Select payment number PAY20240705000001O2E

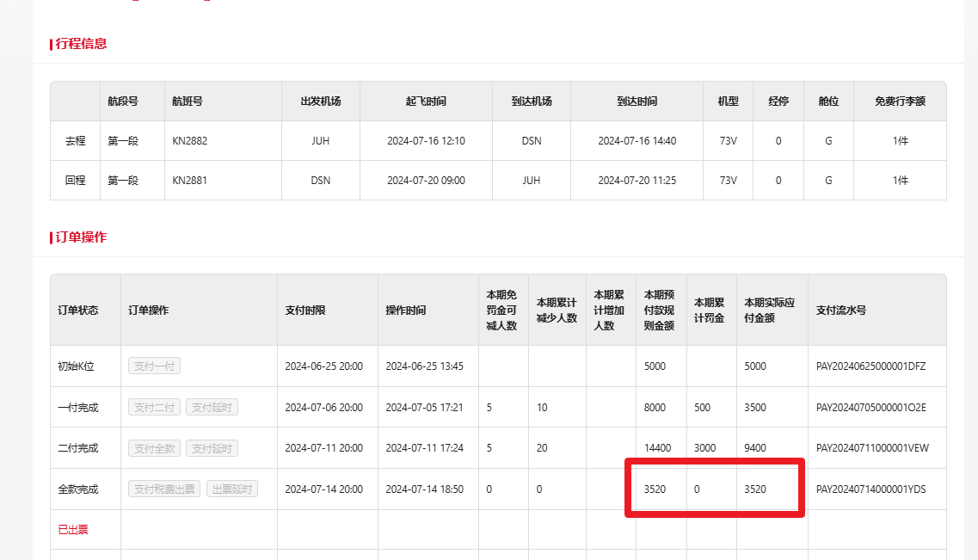(x=870, y=408)
